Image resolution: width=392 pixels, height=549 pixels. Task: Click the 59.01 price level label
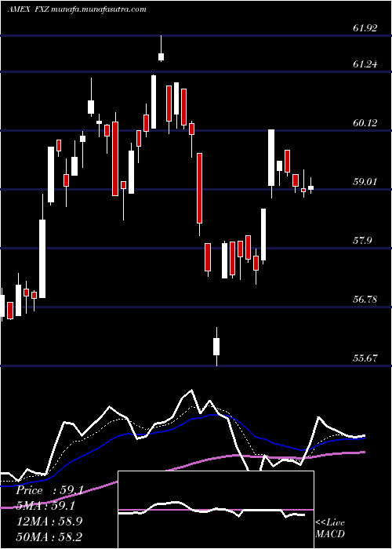click(x=365, y=182)
